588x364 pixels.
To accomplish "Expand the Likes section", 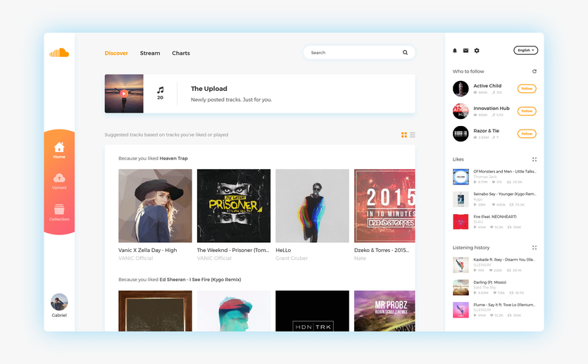I will pos(534,159).
